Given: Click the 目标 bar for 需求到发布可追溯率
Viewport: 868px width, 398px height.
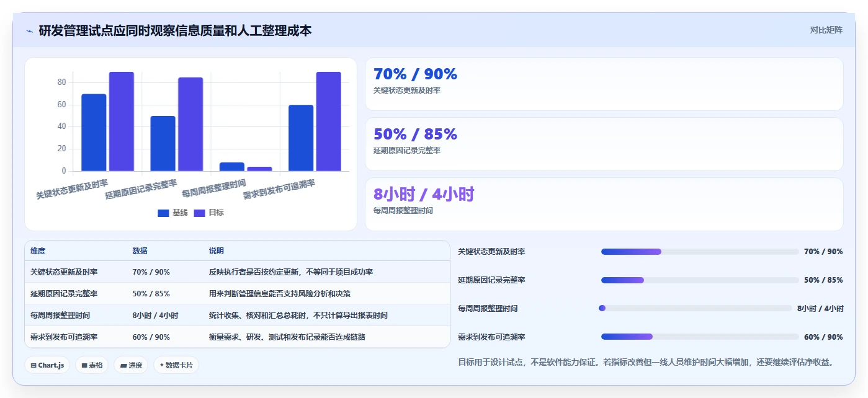Looking at the screenshot, I should [x=329, y=122].
